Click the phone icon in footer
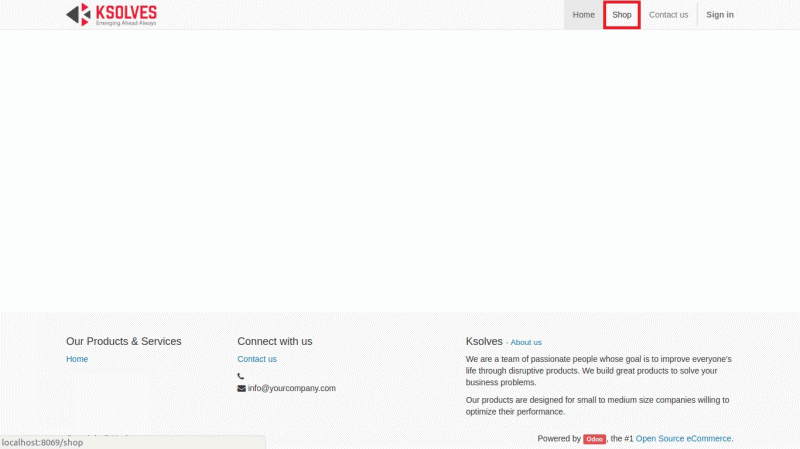 (241, 376)
